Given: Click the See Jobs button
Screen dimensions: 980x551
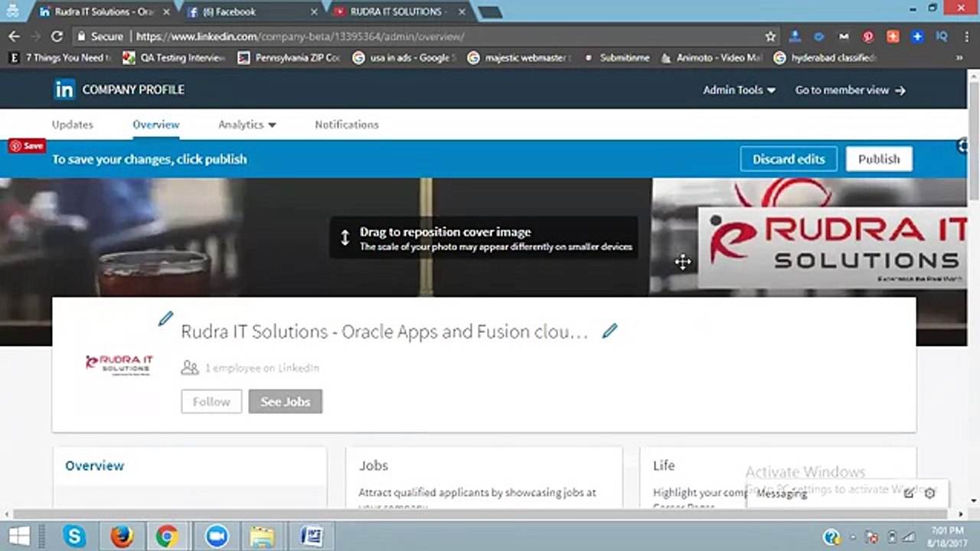Looking at the screenshot, I should 286,402.
